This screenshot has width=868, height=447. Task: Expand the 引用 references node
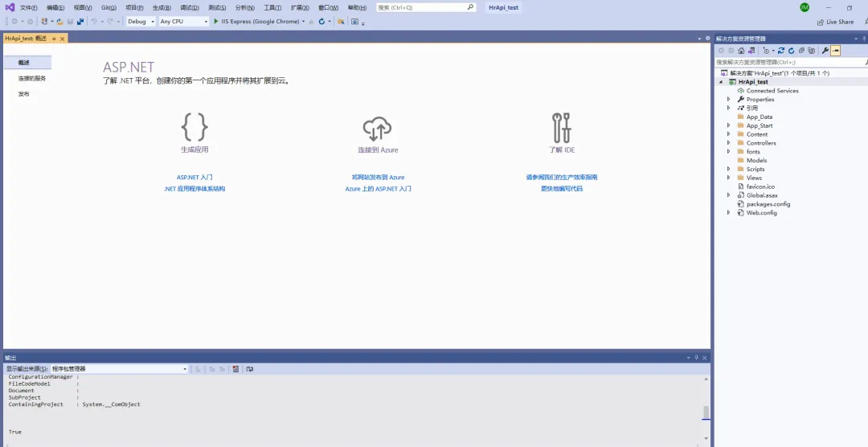pos(728,108)
